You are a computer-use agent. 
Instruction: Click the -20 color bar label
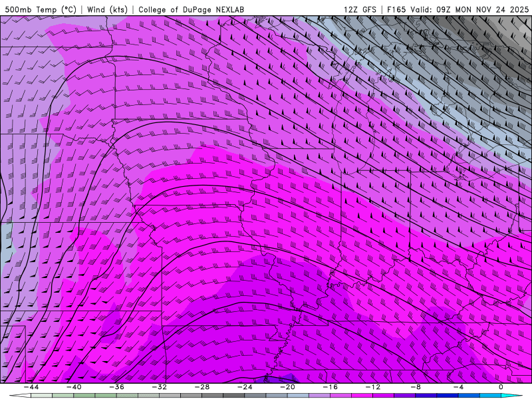point(287,387)
